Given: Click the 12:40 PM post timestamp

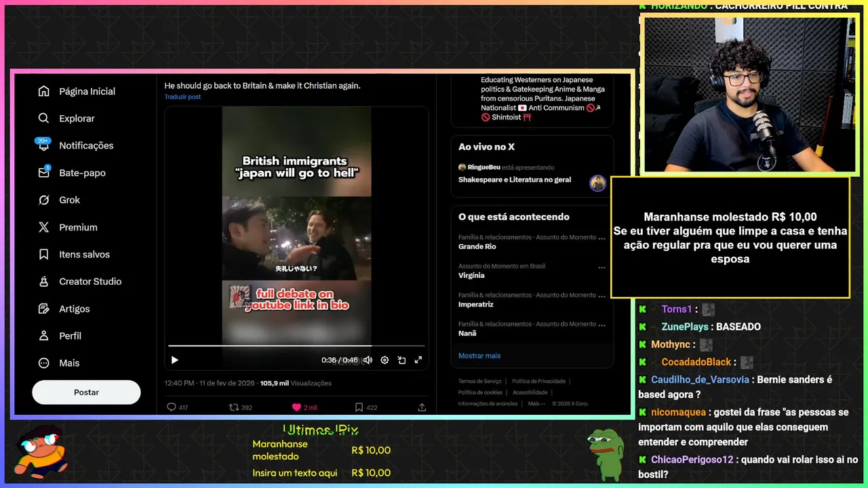Looking at the screenshot, I should click(x=210, y=383).
